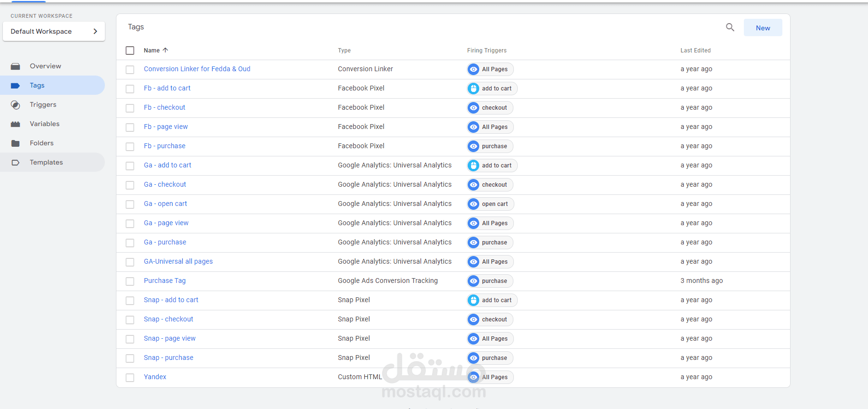Click the trigger icon on Purchase Tag row
The image size is (868, 409).
(473, 281)
